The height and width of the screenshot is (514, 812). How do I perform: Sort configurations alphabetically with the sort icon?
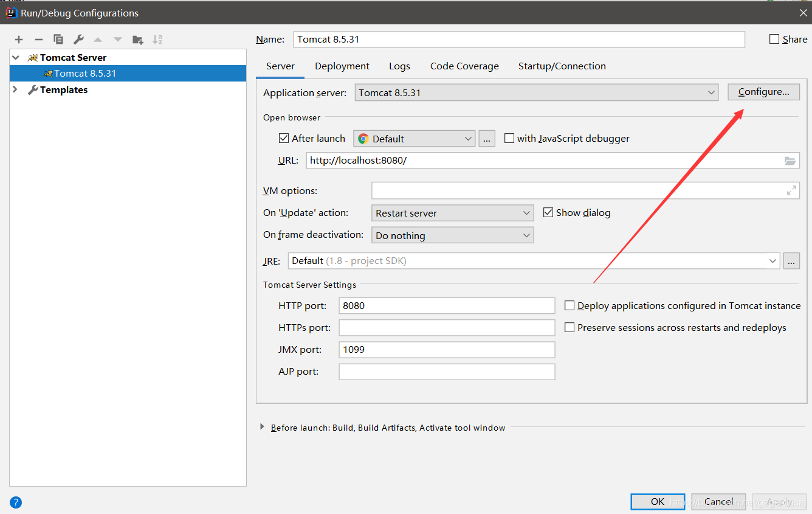157,40
